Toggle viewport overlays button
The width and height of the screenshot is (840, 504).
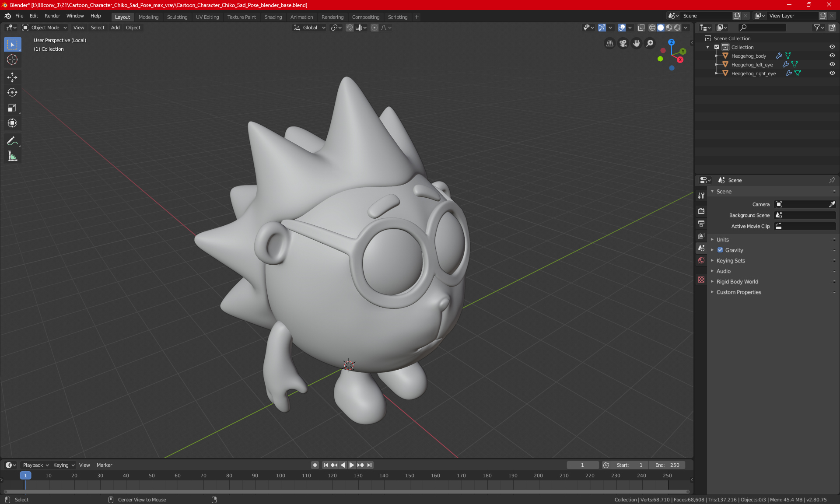622,28
